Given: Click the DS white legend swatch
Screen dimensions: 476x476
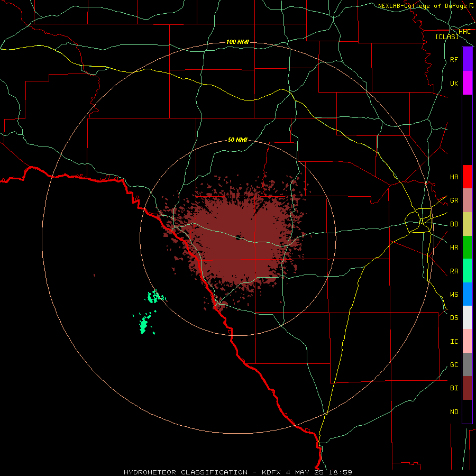Looking at the screenshot, I should point(467,317).
